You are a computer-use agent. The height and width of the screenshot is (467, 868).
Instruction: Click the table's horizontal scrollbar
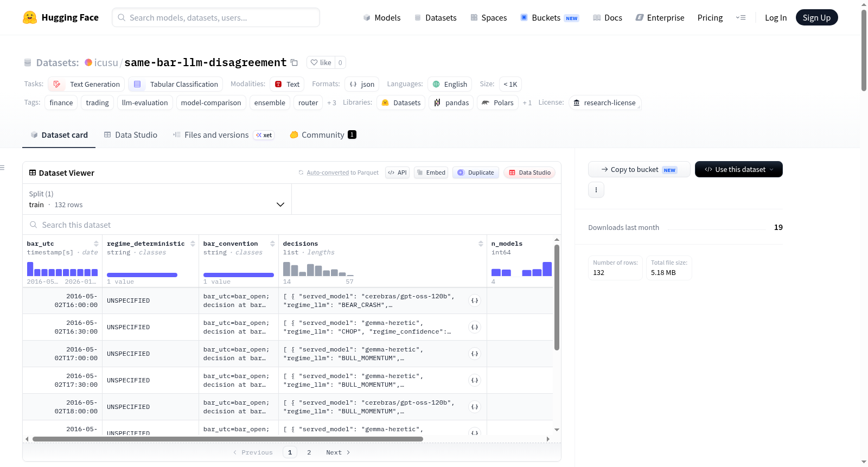click(x=228, y=439)
